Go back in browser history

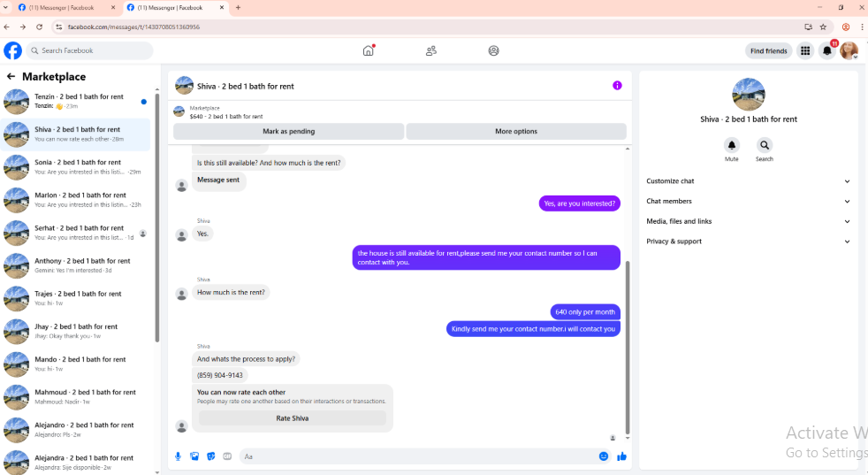pos(7,27)
